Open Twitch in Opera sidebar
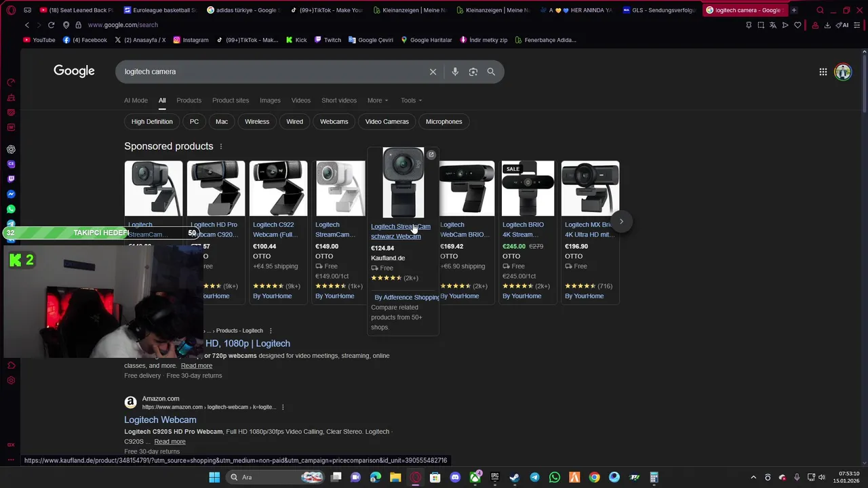The height and width of the screenshot is (488, 868). coord(11,179)
